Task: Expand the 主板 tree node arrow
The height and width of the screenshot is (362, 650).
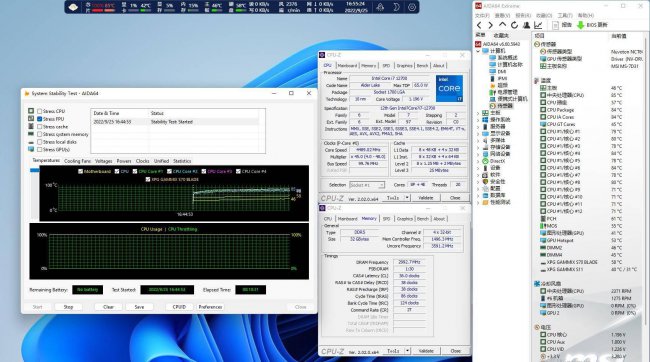Action: (478, 113)
